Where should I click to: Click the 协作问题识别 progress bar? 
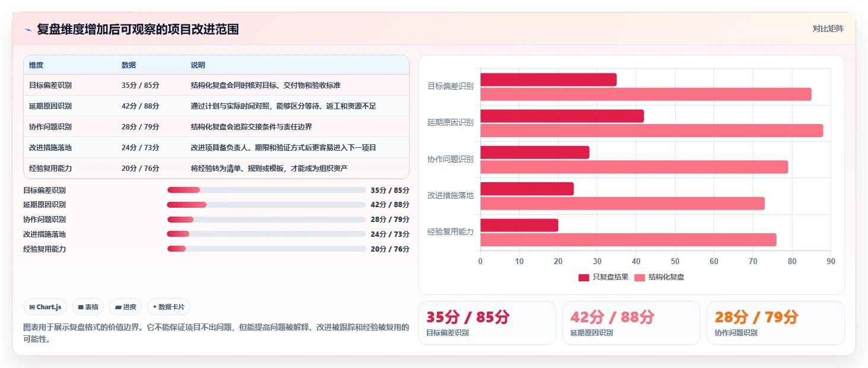click(x=267, y=220)
